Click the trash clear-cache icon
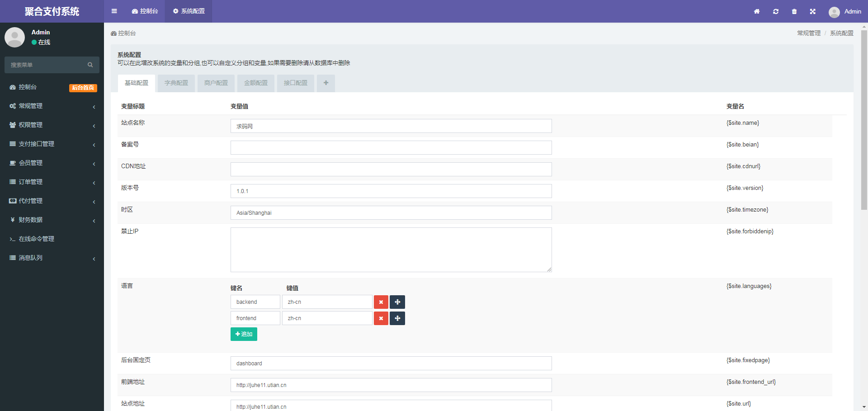The image size is (868, 411). (x=794, y=11)
